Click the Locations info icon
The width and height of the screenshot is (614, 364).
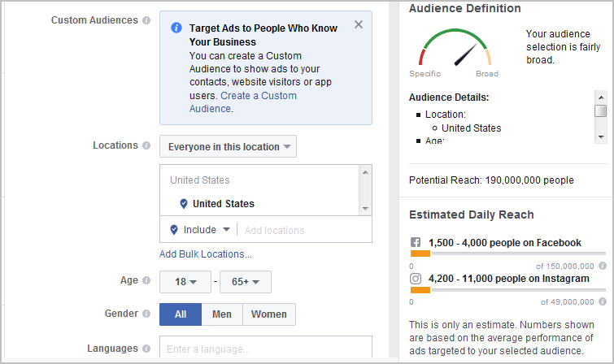pos(146,145)
